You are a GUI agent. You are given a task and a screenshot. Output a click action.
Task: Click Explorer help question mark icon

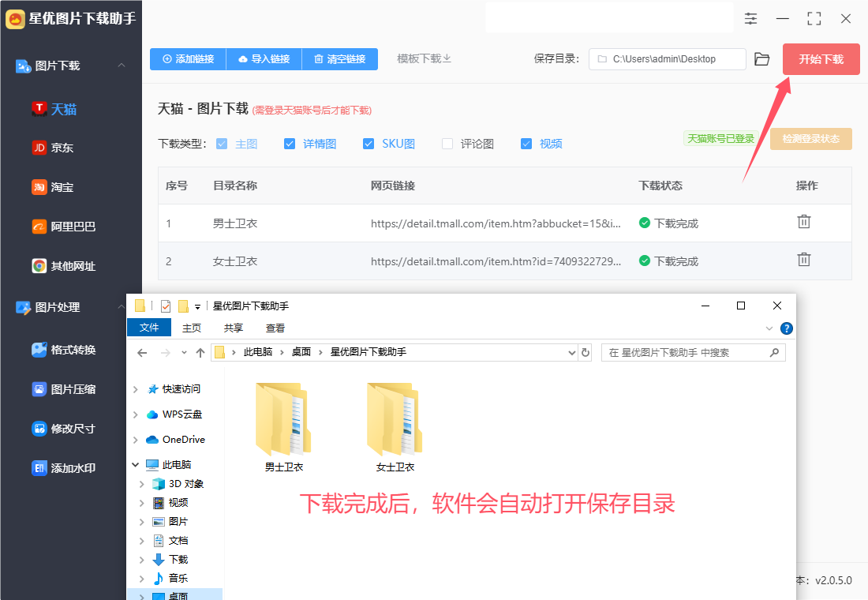tap(786, 328)
